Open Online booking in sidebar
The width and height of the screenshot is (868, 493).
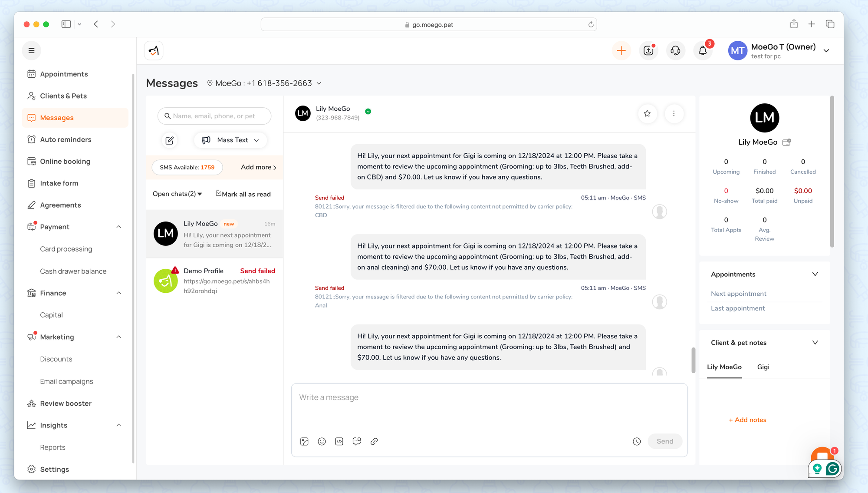(65, 162)
